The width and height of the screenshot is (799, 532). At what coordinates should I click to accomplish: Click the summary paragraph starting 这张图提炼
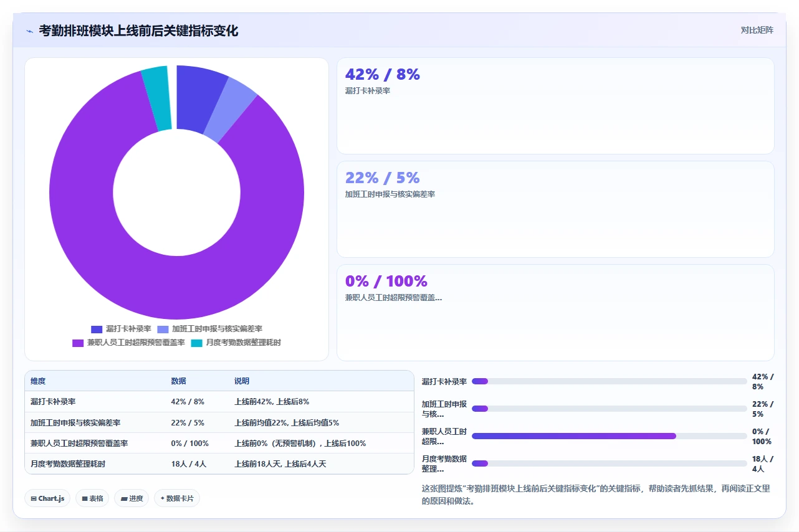pos(596,495)
